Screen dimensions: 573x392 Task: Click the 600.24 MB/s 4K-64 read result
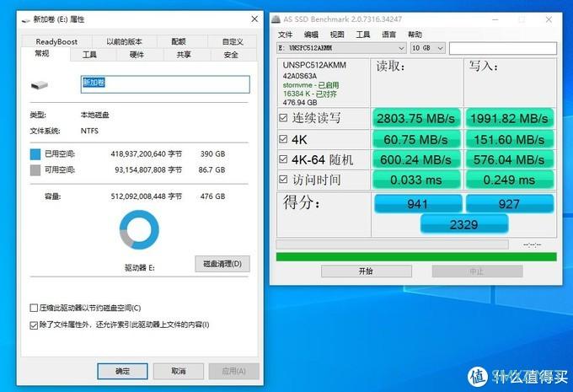click(x=416, y=160)
